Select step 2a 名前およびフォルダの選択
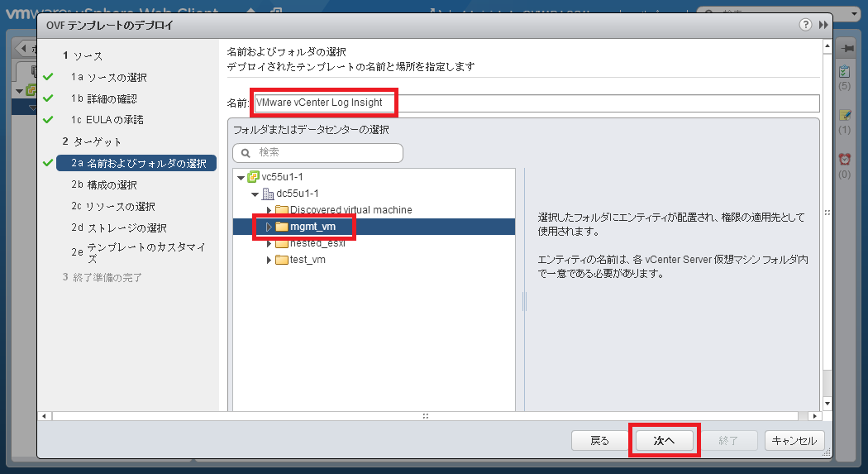Screen dimensions: 868x474 tap(136, 163)
